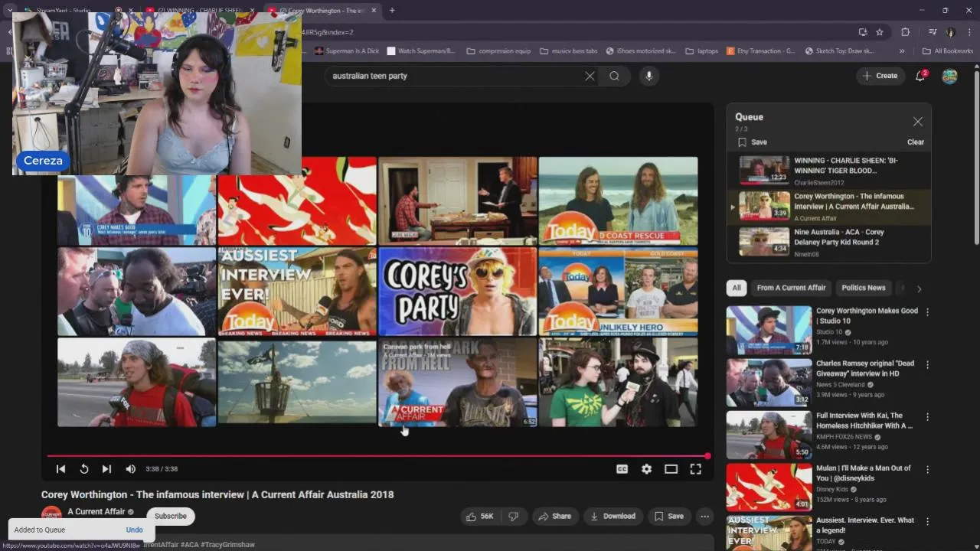980x551 pixels.
Task: Open options for Corey Worthington Makes Good
Action: (x=927, y=312)
